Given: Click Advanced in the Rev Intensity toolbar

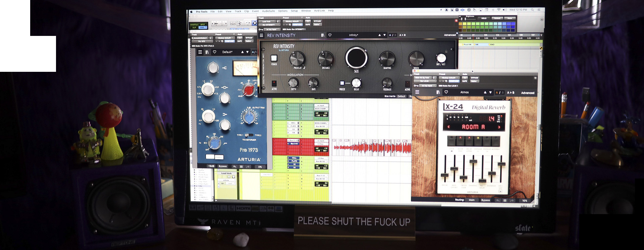Looking at the screenshot, I should pos(450,35).
